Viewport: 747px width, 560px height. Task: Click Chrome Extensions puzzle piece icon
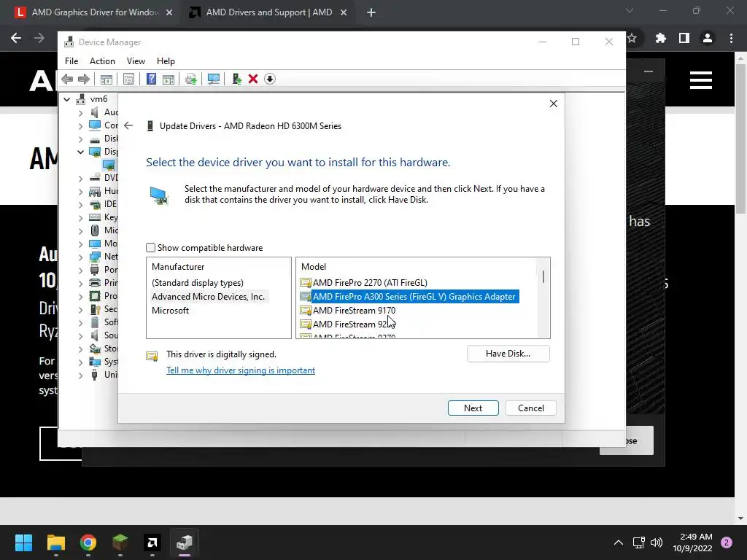point(661,38)
